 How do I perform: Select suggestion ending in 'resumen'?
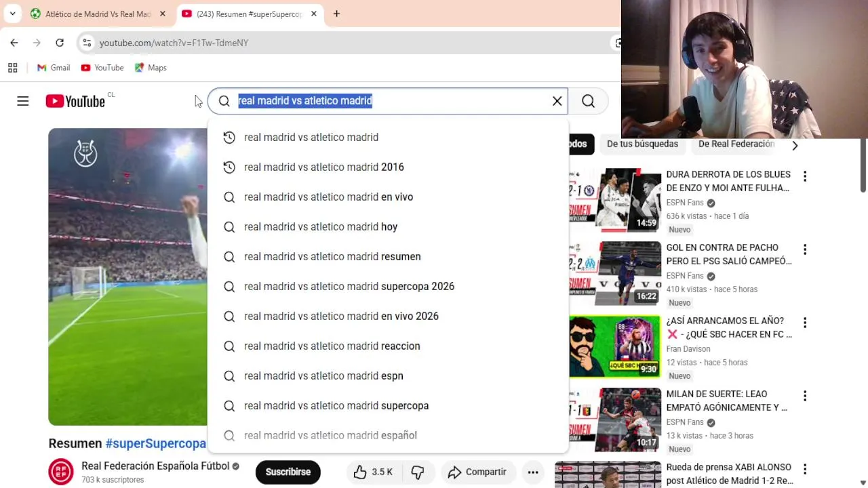click(388, 256)
